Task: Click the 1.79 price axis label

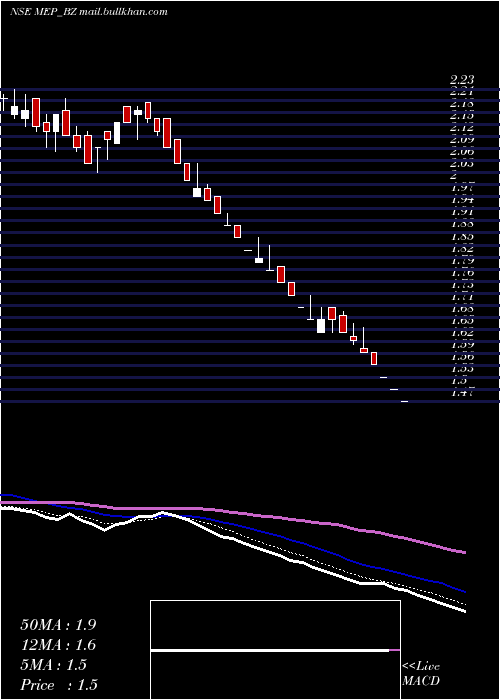Action: [x=462, y=261]
